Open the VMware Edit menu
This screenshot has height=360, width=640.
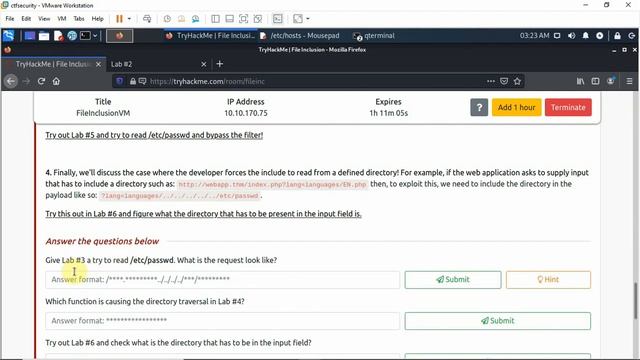26,19
